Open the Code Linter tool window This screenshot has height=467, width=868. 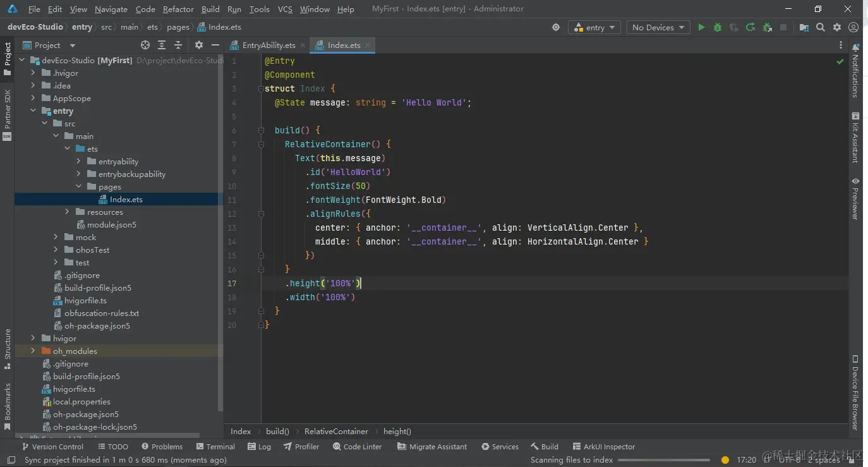tap(357, 446)
